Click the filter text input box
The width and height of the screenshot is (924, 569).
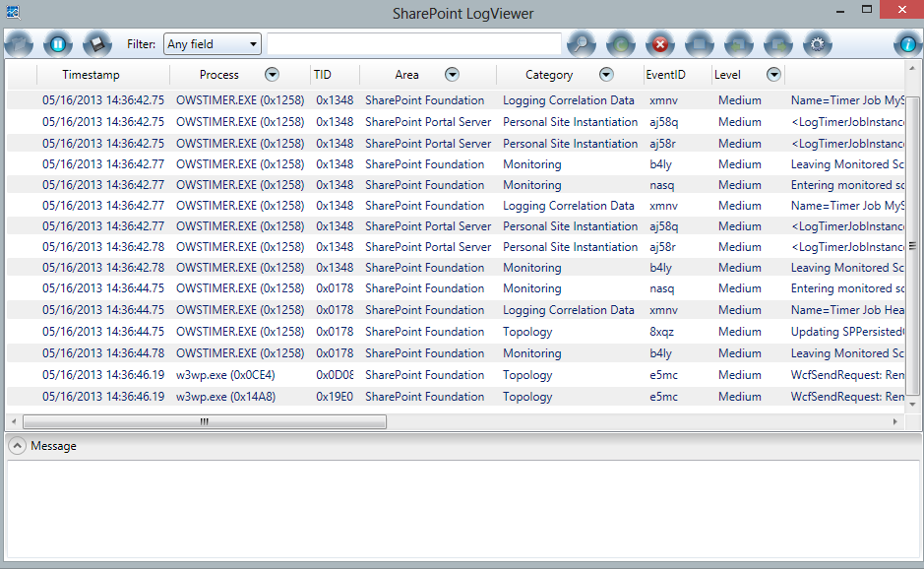pos(413,44)
